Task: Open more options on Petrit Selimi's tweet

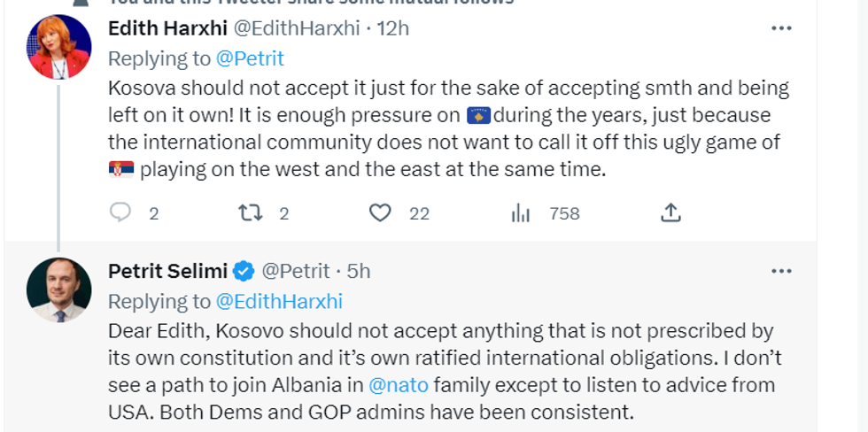Action: pyautogui.click(x=781, y=271)
